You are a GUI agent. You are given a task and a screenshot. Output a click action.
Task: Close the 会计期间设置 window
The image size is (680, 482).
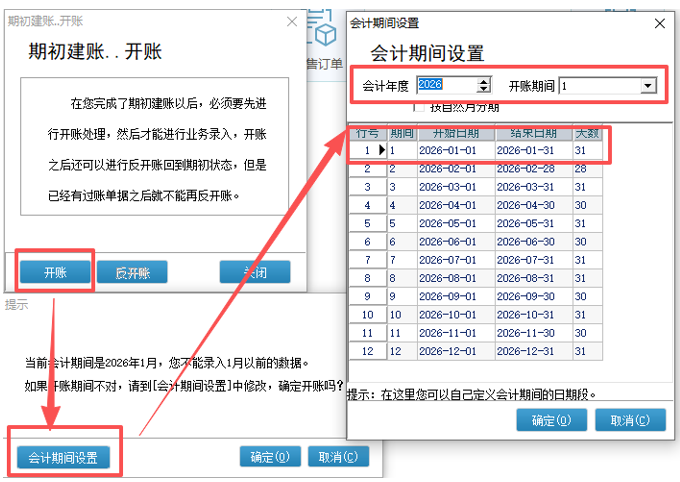click(x=658, y=23)
